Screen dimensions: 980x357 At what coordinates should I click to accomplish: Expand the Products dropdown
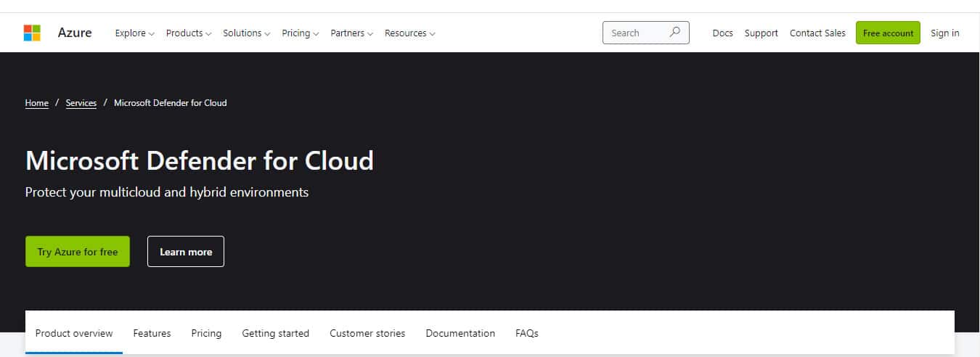tap(189, 33)
